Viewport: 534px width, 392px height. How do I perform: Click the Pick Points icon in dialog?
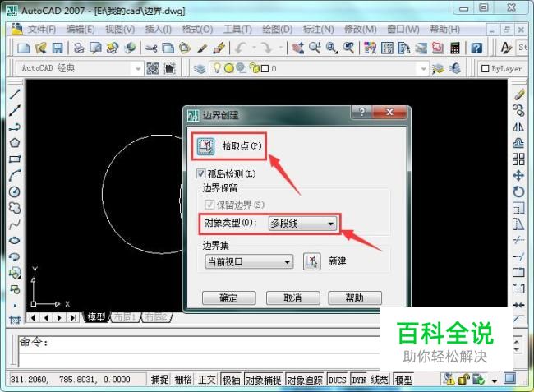coord(205,146)
